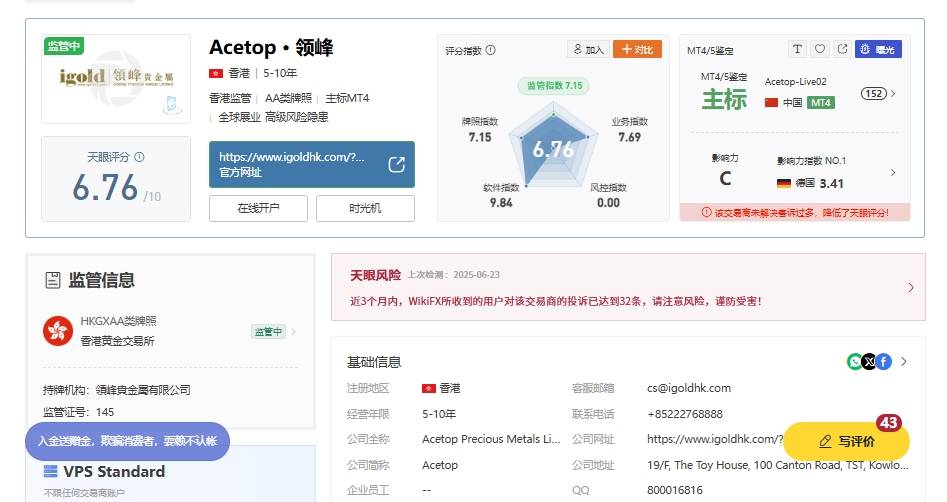Click the cs@igoldhk.com email address
The height and width of the screenshot is (502, 947).
(689, 388)
